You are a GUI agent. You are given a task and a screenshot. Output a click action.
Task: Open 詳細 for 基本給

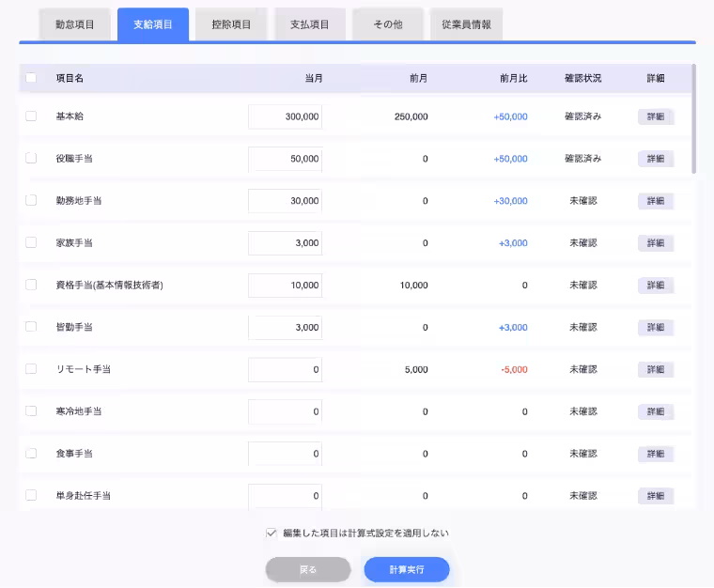point(656,116)
